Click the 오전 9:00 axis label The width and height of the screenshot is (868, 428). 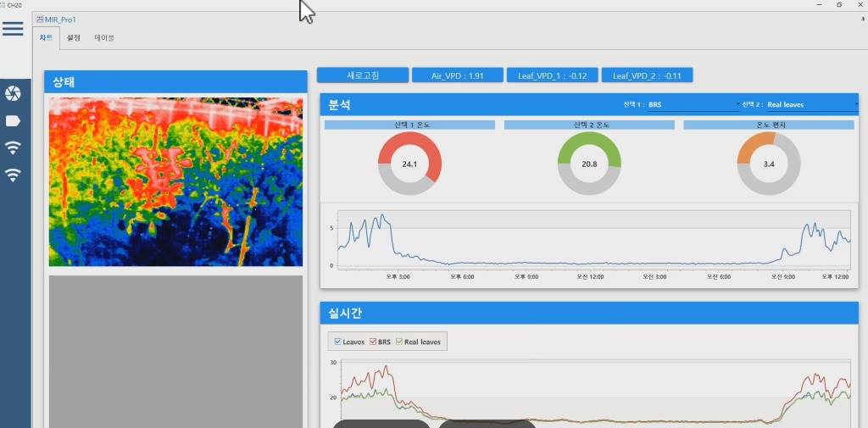(x=782, y=276)
